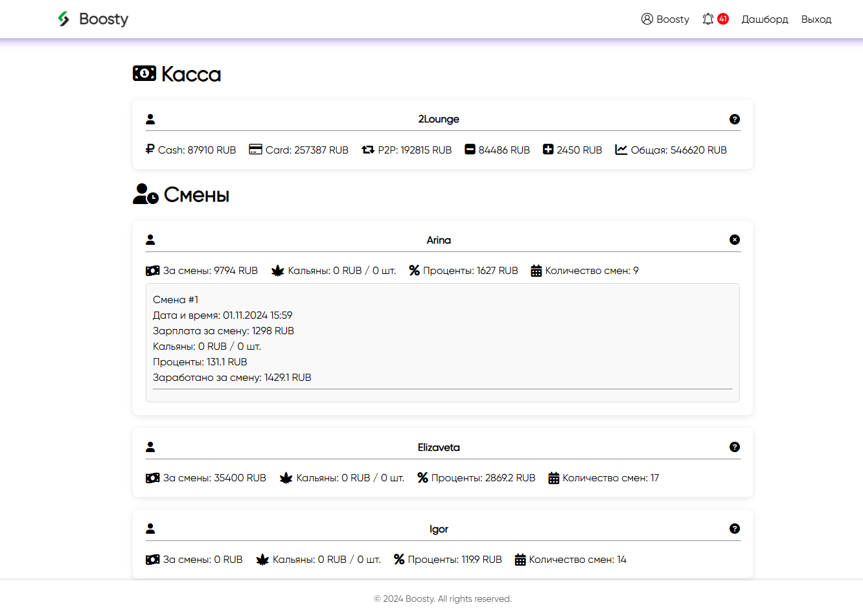Screen dimensions: 863x616
Task: Click P2P: 192815 RUB value
Action: (415, 150)
